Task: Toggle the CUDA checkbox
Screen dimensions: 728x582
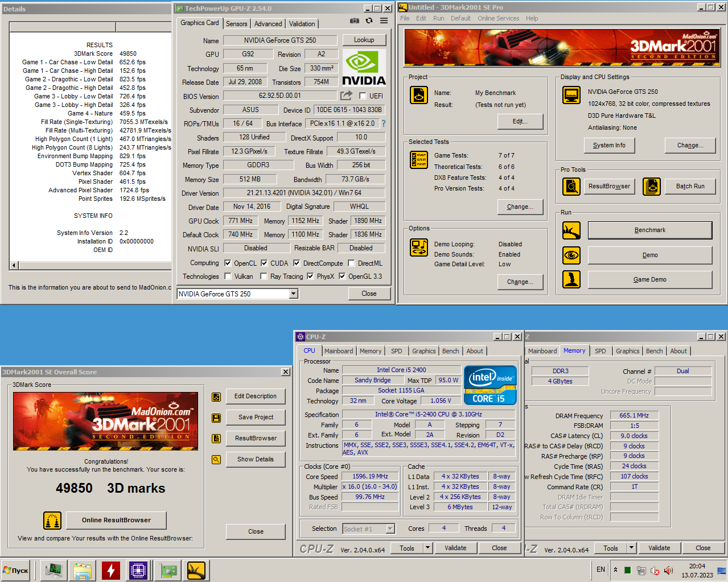Action: pyautogui.click(x=264, y=263)
